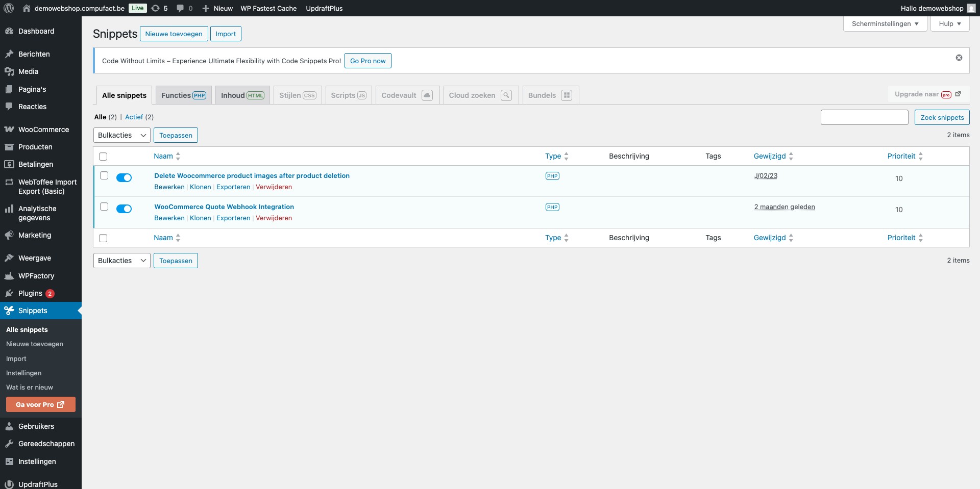The image size is (980, 489).
Task: Click the Instellingen sliders icon
Action: pos(9,461)
